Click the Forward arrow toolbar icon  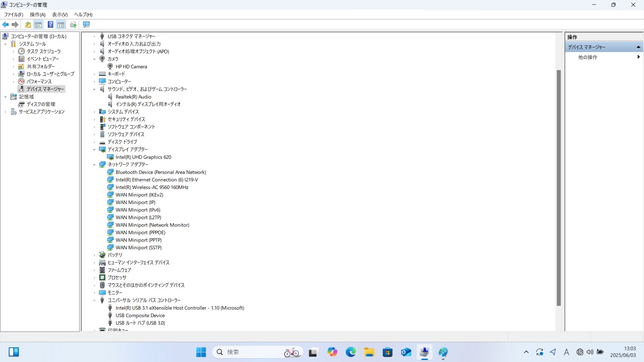(15, 24)
